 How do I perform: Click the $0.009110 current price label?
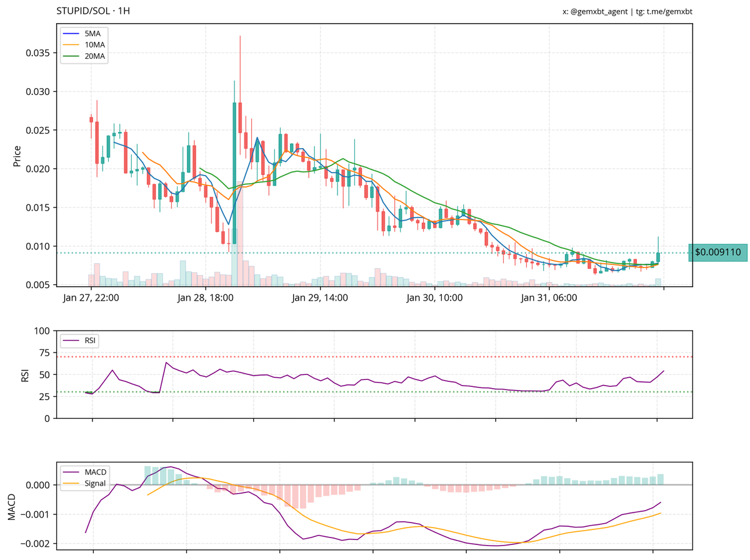coord(718,252)
